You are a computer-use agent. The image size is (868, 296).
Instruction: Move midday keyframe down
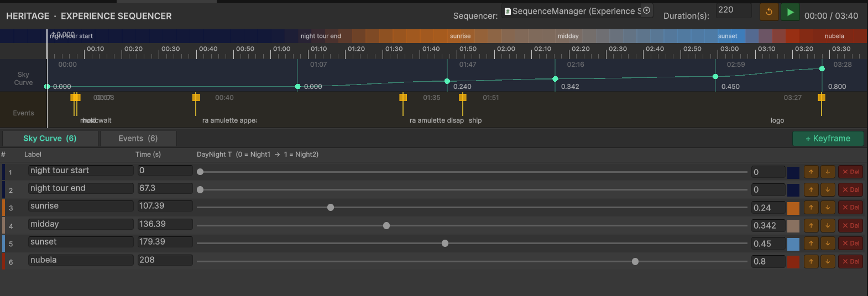828,225
